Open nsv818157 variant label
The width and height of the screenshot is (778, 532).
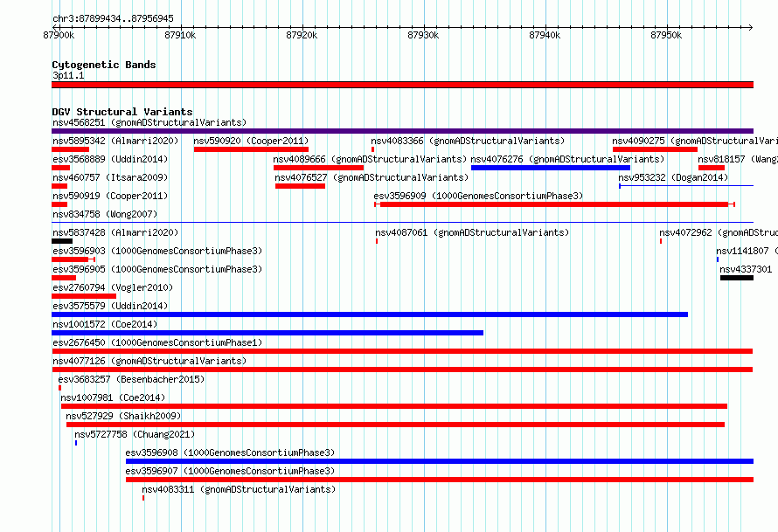click(737, 159)
